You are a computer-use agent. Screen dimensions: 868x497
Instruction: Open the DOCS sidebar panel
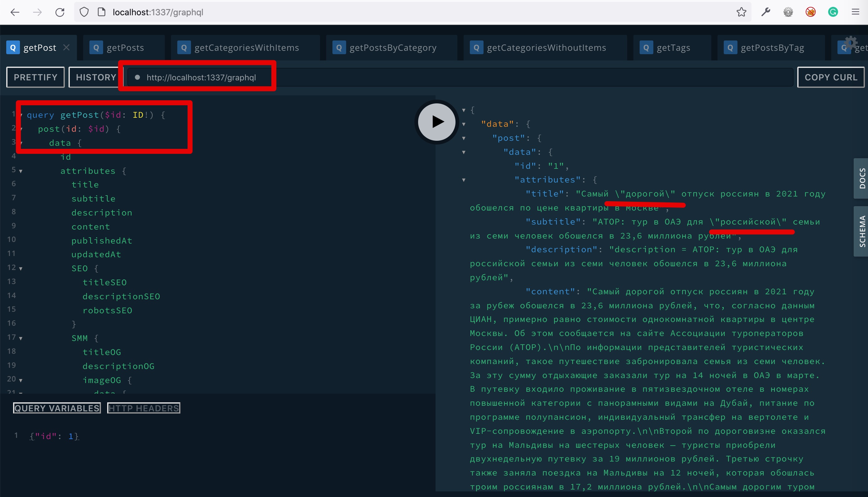click(x=861, y=178)
